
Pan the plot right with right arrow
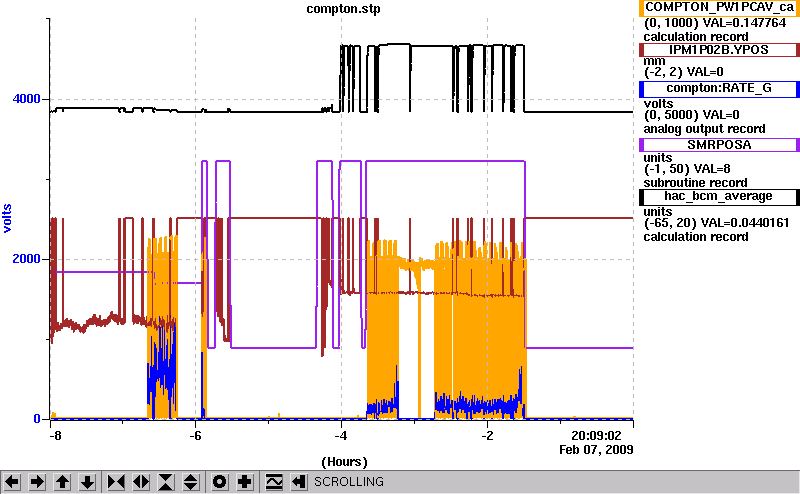37,482
